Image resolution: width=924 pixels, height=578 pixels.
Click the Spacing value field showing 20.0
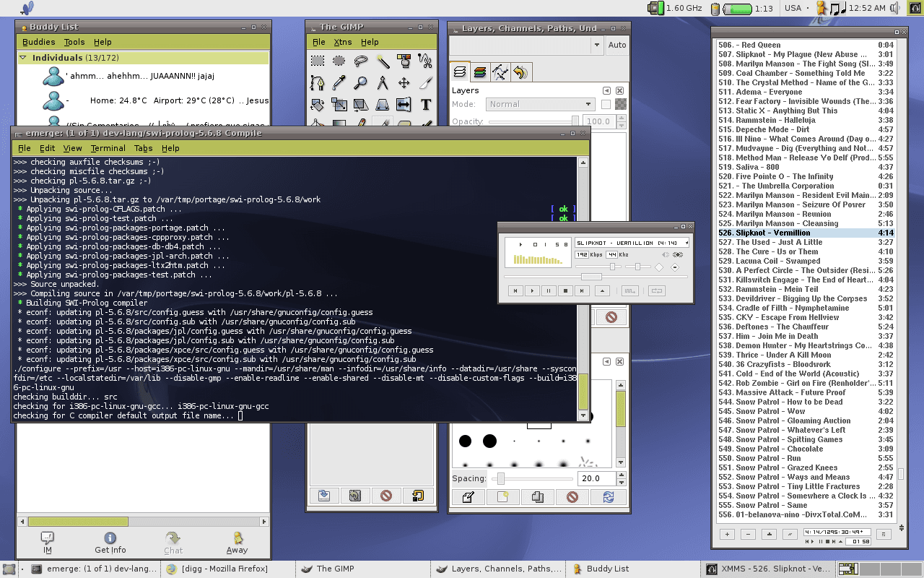point(598,478)
